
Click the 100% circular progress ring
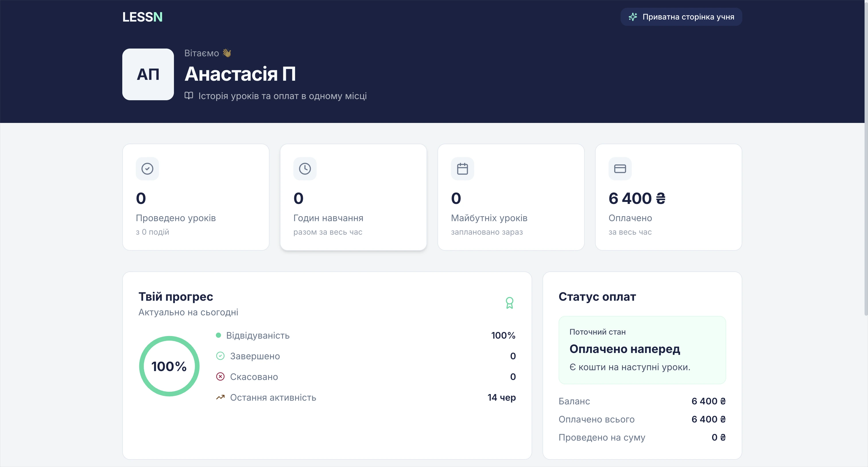[x=169, y=366]
